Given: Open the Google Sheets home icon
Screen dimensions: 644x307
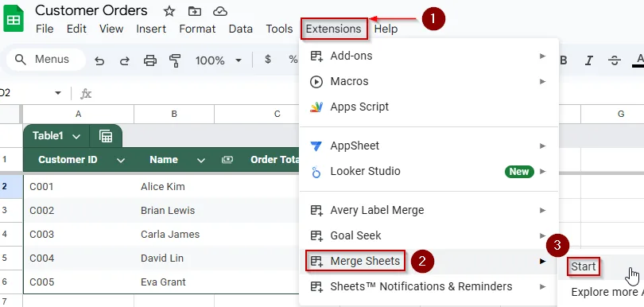Looking at the screenshot, I should click(14, 18).
